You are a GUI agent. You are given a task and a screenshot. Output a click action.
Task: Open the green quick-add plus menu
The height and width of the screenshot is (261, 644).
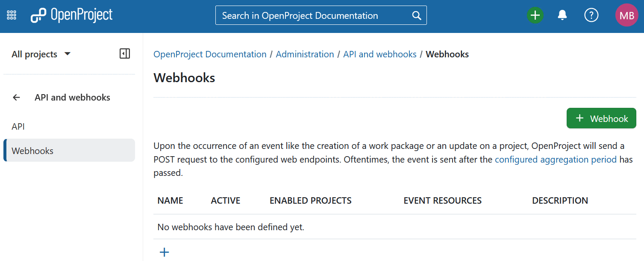pos(535,15)
